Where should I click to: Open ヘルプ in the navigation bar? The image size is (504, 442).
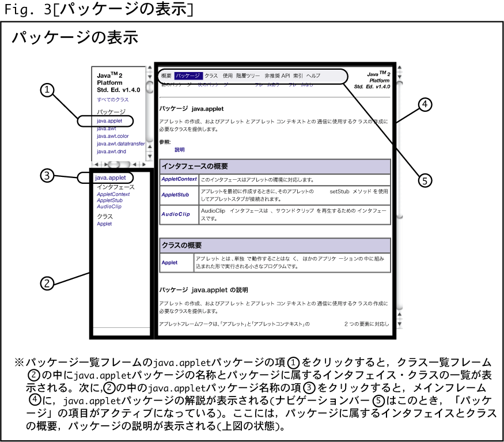[313, 76]
